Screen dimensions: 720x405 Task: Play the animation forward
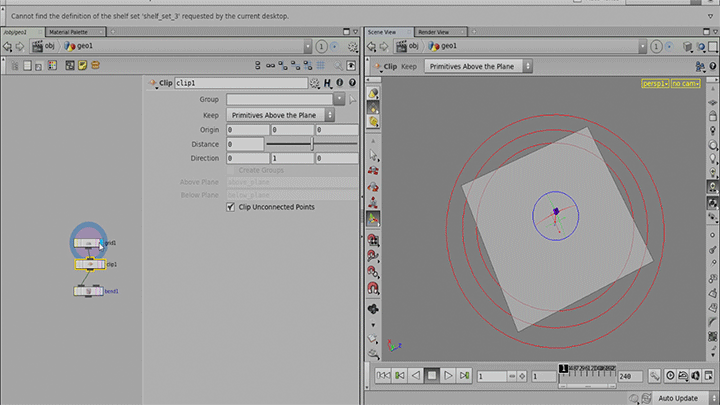tap(448, 376)
